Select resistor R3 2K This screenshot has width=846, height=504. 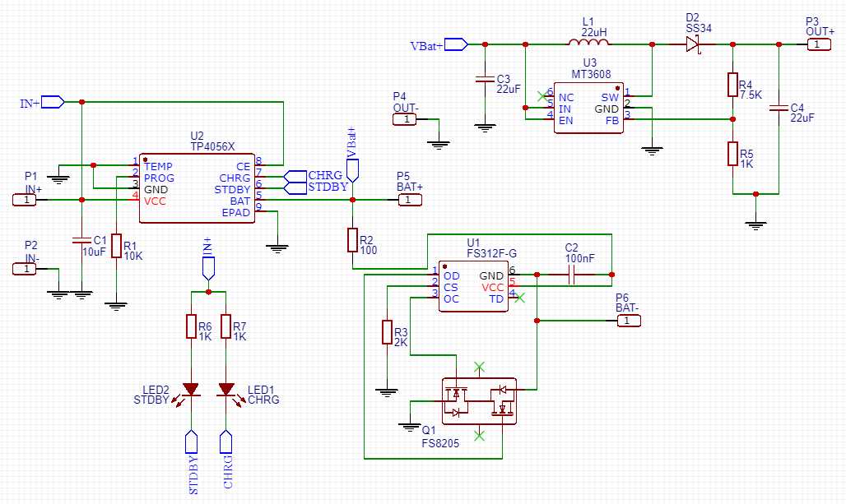(x=387, y=332)
